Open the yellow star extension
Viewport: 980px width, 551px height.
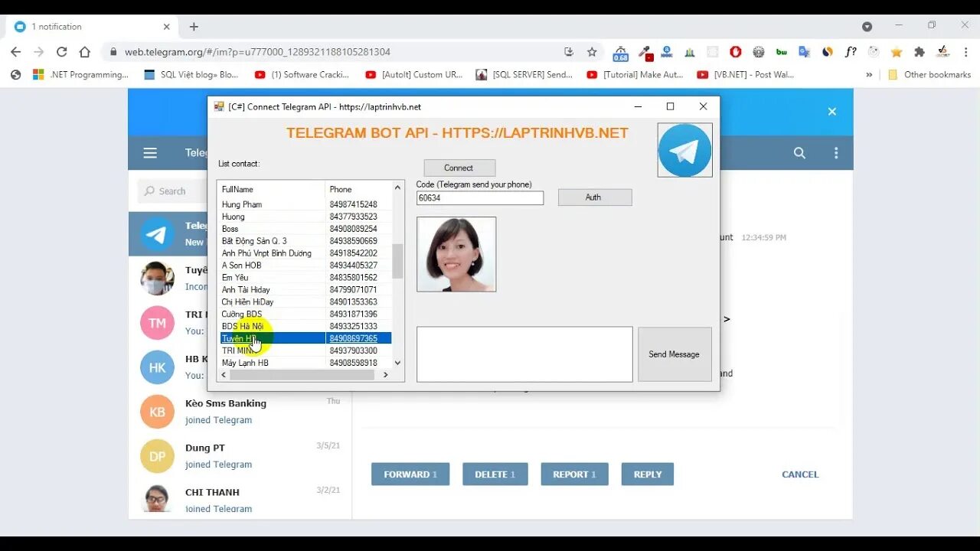coord(897,52)
